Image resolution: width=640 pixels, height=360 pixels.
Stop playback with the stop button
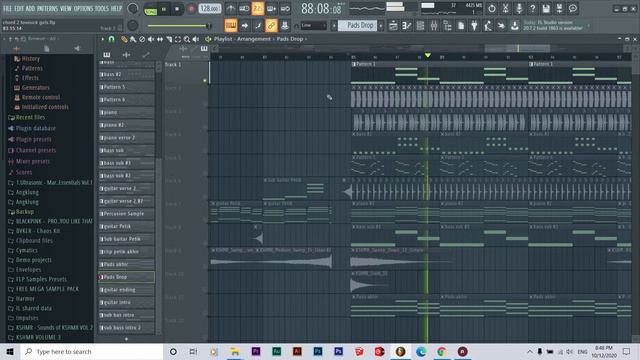tap(177, 9)
